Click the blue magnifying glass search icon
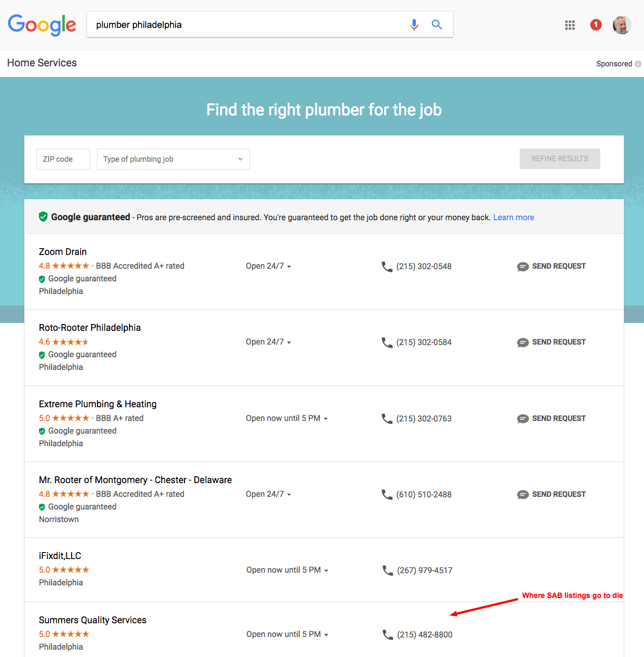Image resolution: width=644 pixels, height=657 pixels. 437,24
